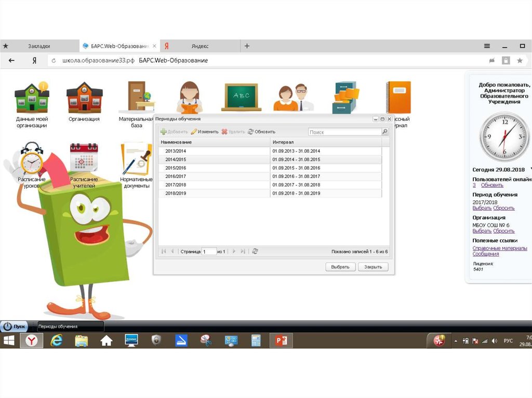The image size is (532, 398).
Task: Click the search magnifier icon in dialog
Action: point(385,132)
